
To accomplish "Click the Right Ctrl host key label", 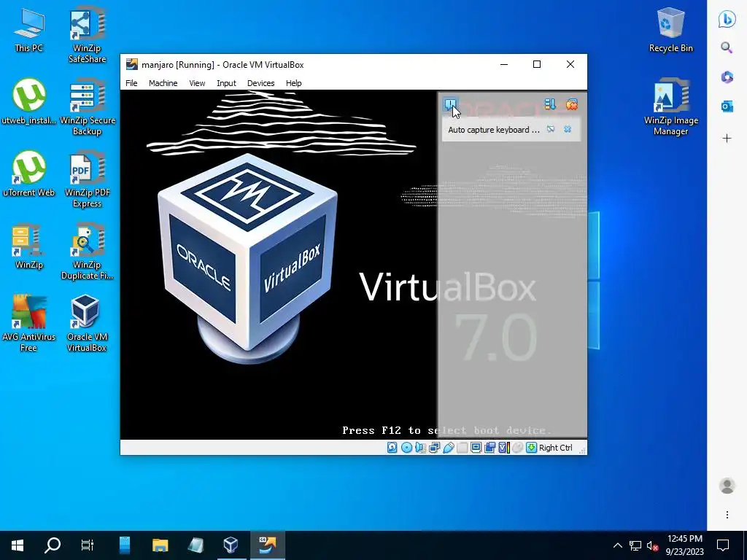I will pyautogui.click(x=555, y=448).
